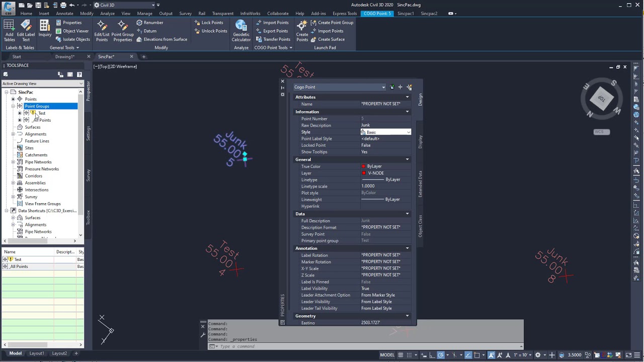Collapse the Annotation section
The height and width of the screenshot is (362, 644).
coord(407,248)
